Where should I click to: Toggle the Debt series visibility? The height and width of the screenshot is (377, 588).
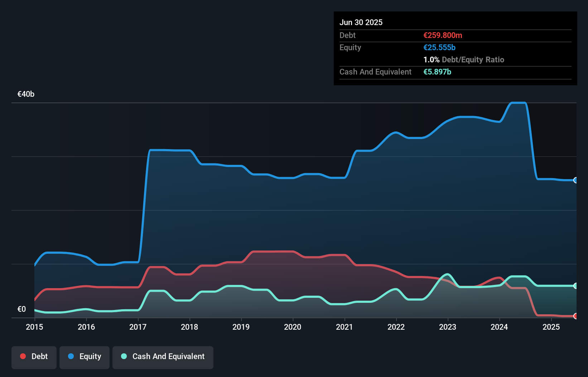click(x=34, y=357)
